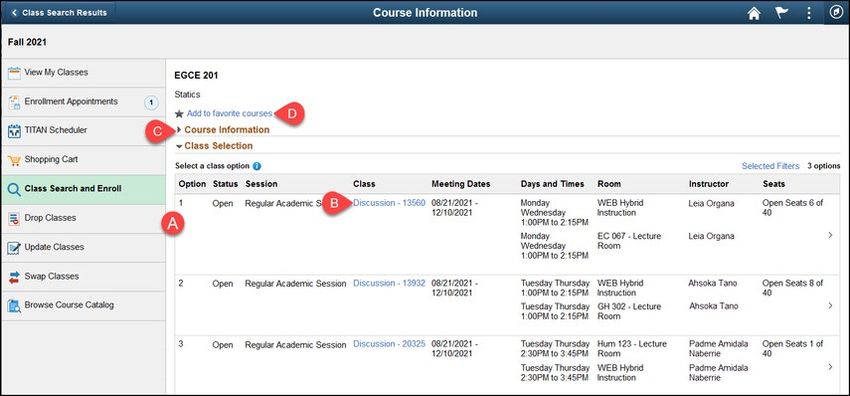Click the Option column header

[x=192, y=184]
